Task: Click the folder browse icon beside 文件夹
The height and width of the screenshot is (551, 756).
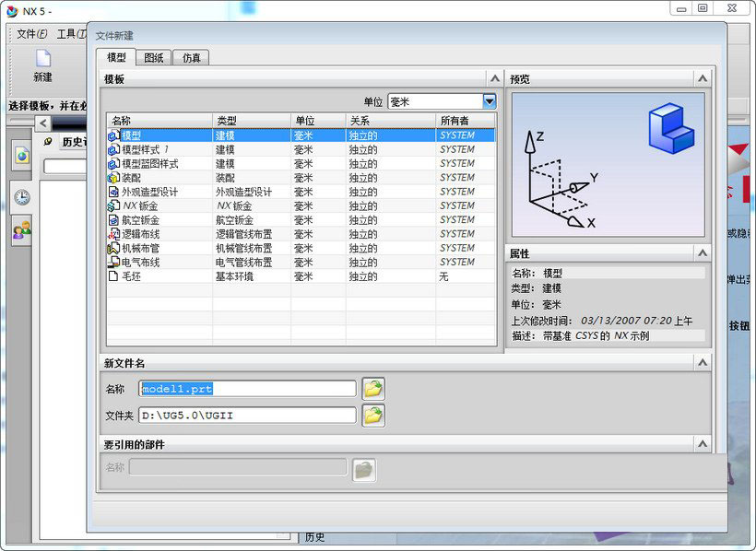Action: pyautogui.click(x=372, y=415)
